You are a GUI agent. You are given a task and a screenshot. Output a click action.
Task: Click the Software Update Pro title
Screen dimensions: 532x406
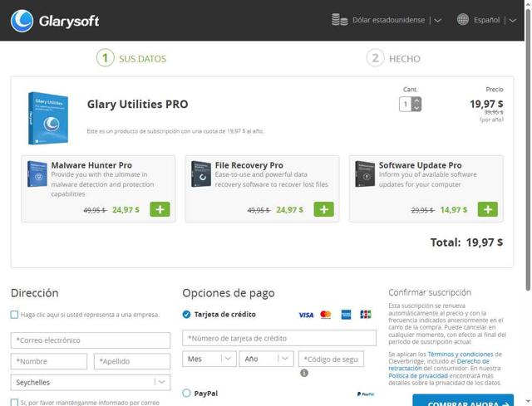pos(421,165)
